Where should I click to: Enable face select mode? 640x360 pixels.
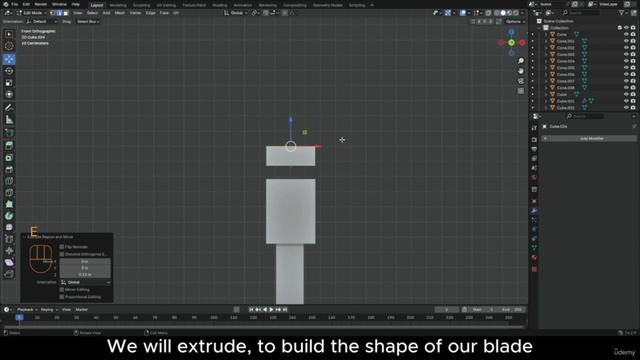pos(66,13)
